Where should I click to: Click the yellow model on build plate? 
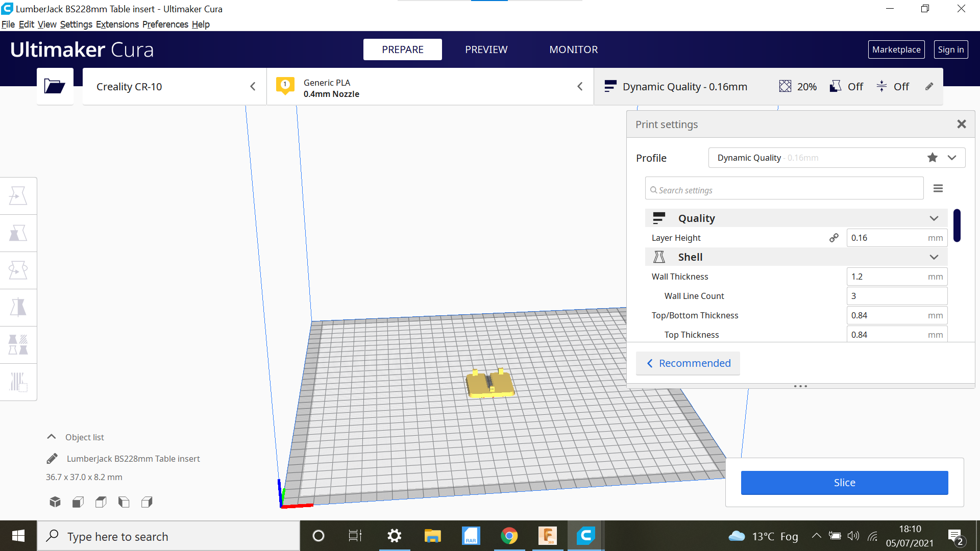(x=490, y=384)
